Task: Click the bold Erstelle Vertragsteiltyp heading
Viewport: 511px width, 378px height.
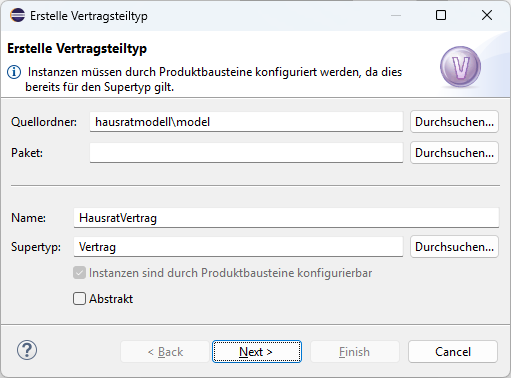Action: pyautogui.click(x=77, y=49)
